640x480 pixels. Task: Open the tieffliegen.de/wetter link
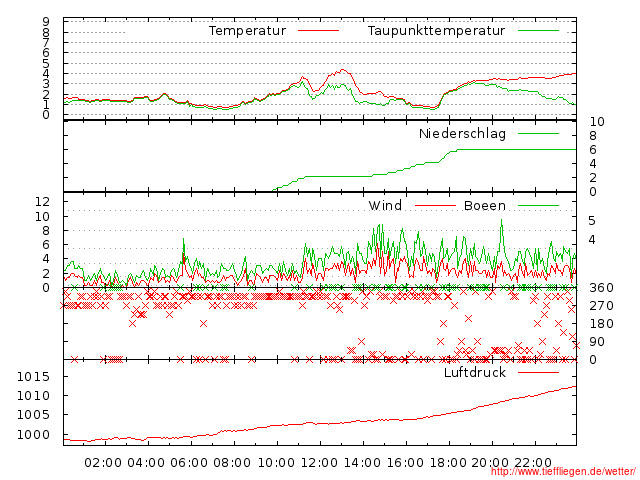pyautogui.click(x=563, y=471)
